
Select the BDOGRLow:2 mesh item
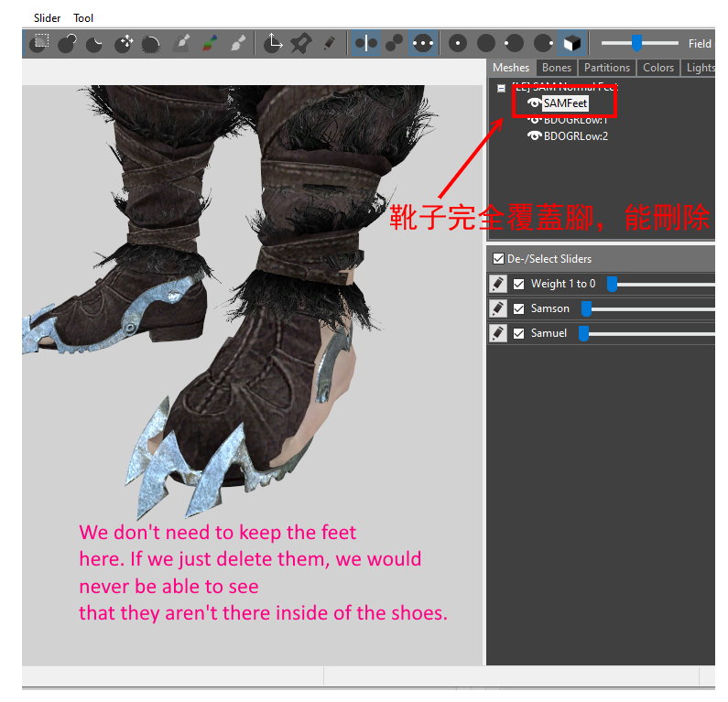[x=576, y=136]
